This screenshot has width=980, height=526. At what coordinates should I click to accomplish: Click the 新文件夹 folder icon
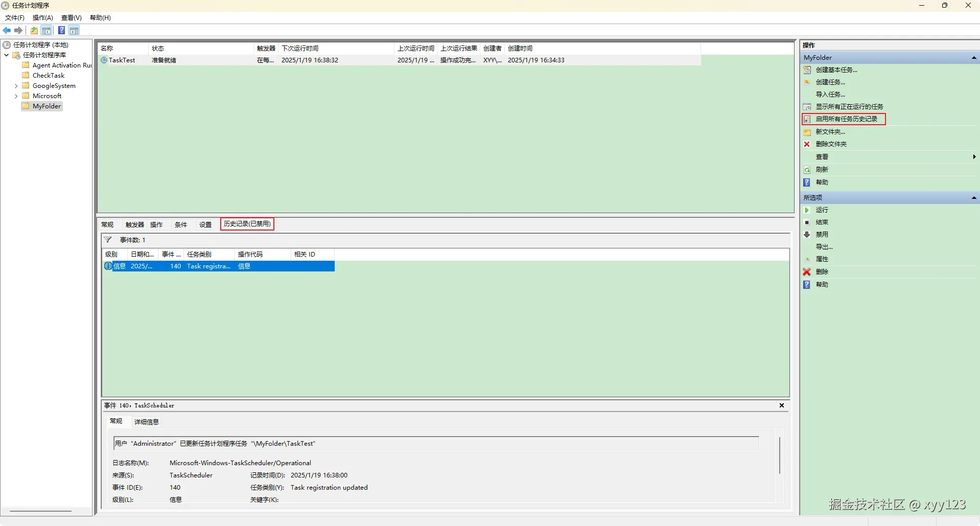807,132
